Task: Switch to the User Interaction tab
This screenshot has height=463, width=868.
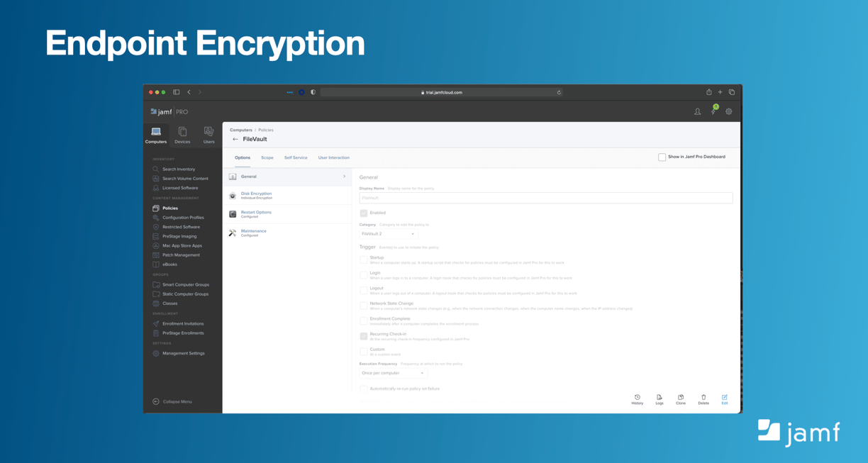Action: click(x=334, y=158)
